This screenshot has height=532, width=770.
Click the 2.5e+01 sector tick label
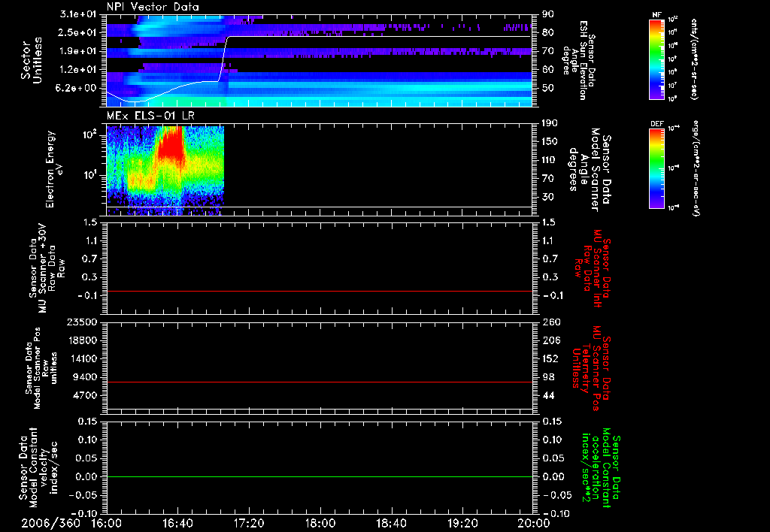[x=78, y=32]
